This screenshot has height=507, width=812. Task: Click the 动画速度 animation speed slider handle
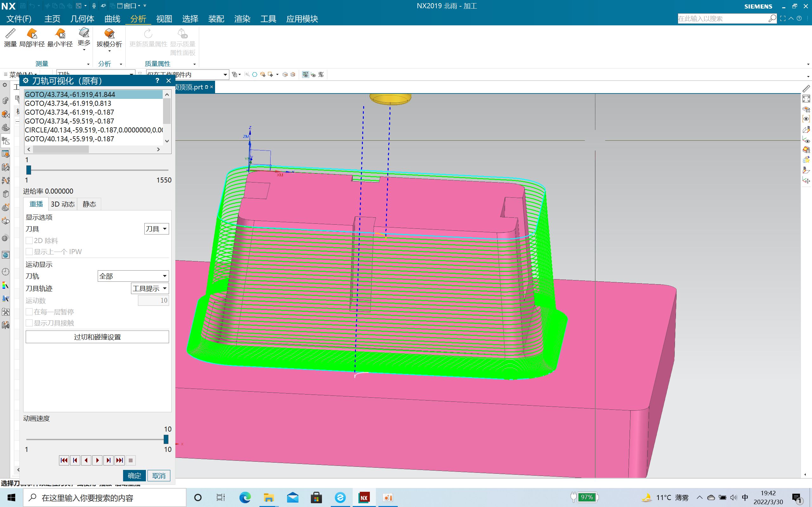(x=166, y=439)
